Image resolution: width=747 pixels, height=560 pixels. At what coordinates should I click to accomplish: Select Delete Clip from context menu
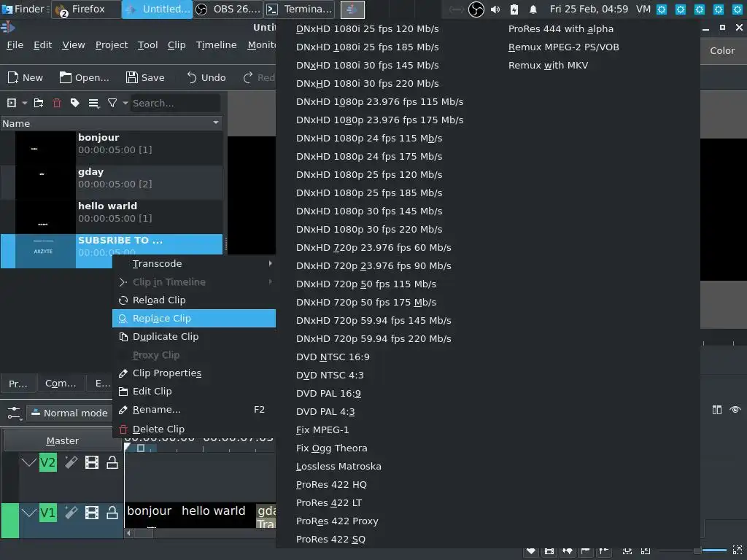[194, 429]
